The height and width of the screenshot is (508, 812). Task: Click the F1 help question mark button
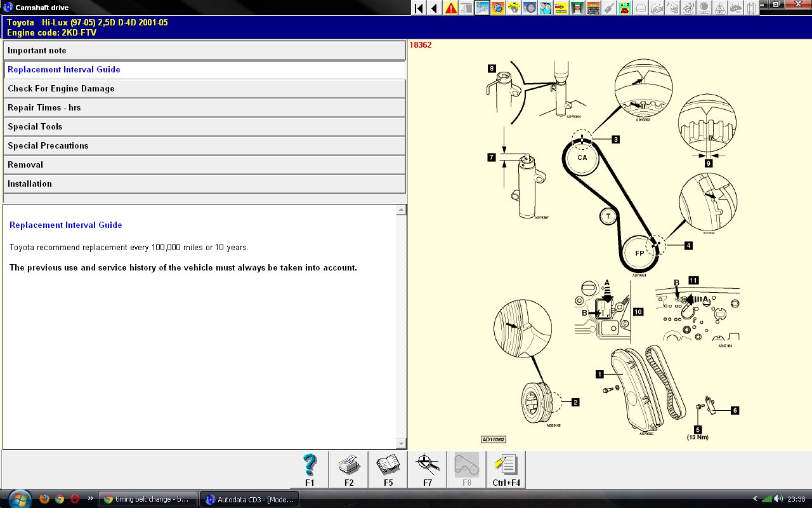pos(310,470)
